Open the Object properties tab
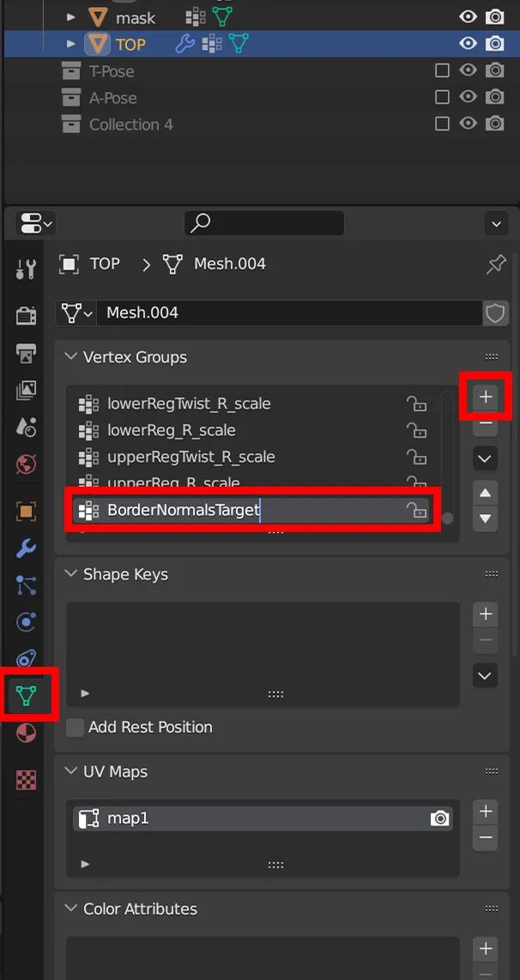 26,512
